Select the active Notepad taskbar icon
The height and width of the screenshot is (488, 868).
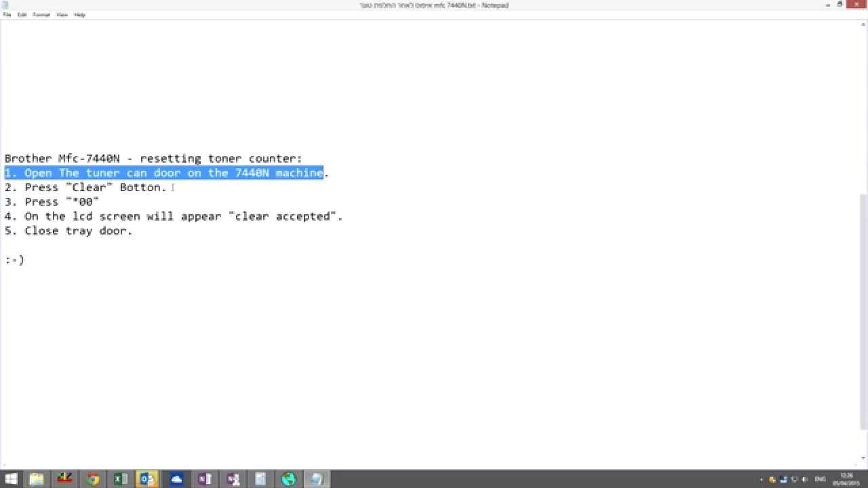[x=316, y=479]
